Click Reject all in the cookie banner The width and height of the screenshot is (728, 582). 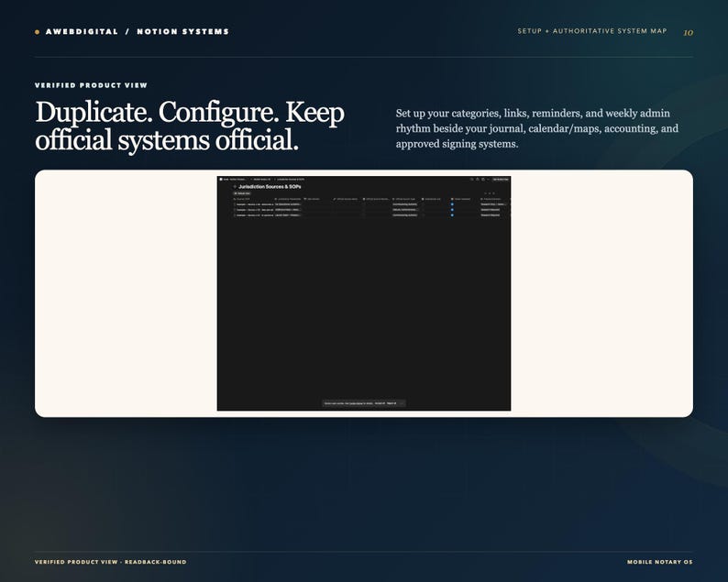coord(392,403)
